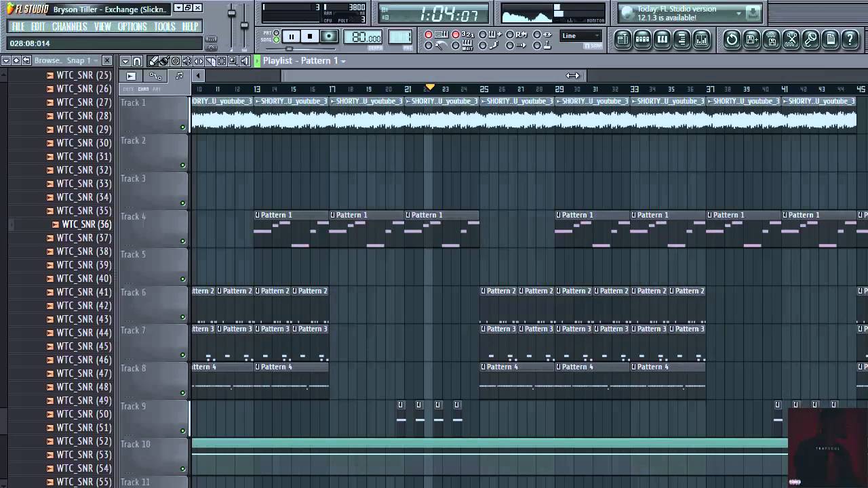The image size is (868, 488).
Task: Open the Piano Roll window icon
Action: 662,39
